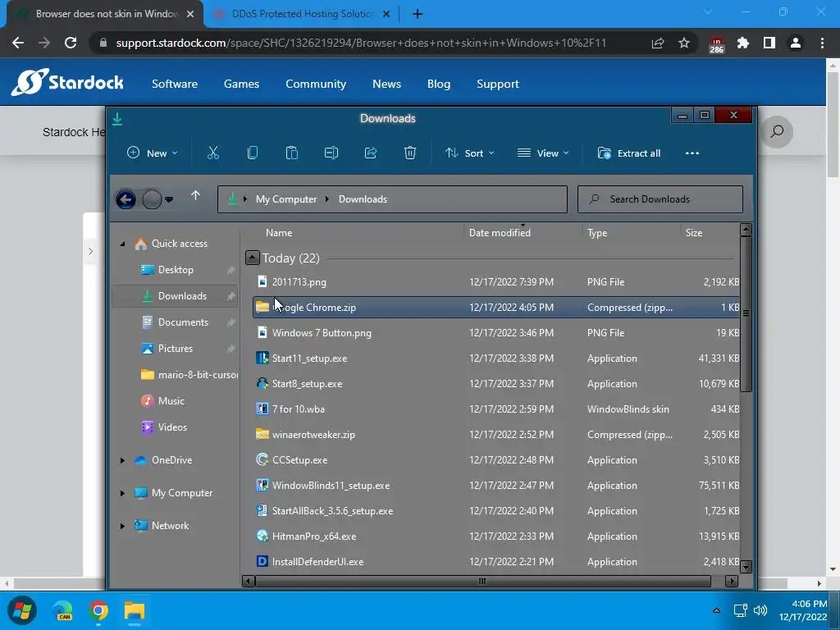The height and width of the screenshot is (630, 840).
Task: Open the See more three-dots menu
Action: click(x=692, y=153)
